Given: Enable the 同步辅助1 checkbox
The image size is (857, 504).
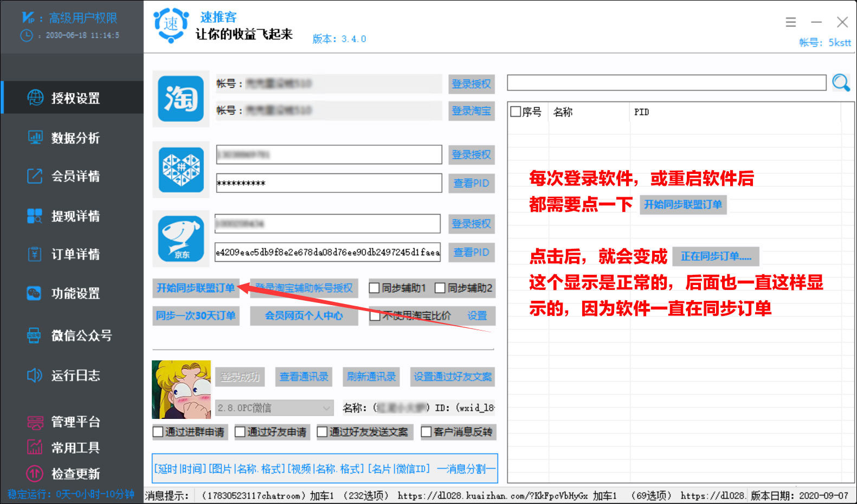Looking at the screenshot, I should [x=374, y=288].
